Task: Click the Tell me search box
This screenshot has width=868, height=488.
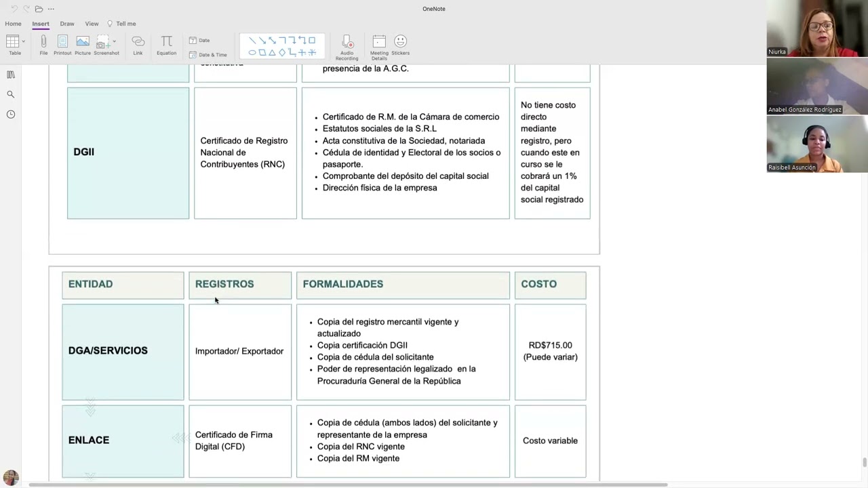Action: 122,24
